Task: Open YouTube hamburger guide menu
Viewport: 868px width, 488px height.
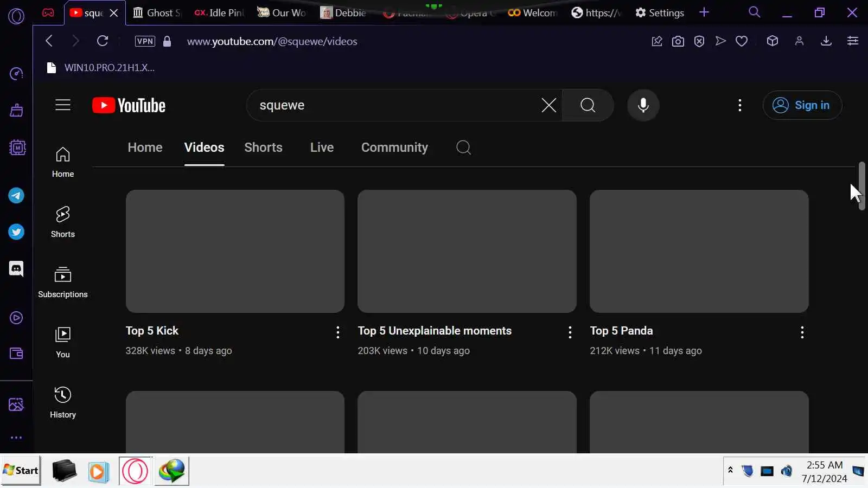Action: pos(63,105)
